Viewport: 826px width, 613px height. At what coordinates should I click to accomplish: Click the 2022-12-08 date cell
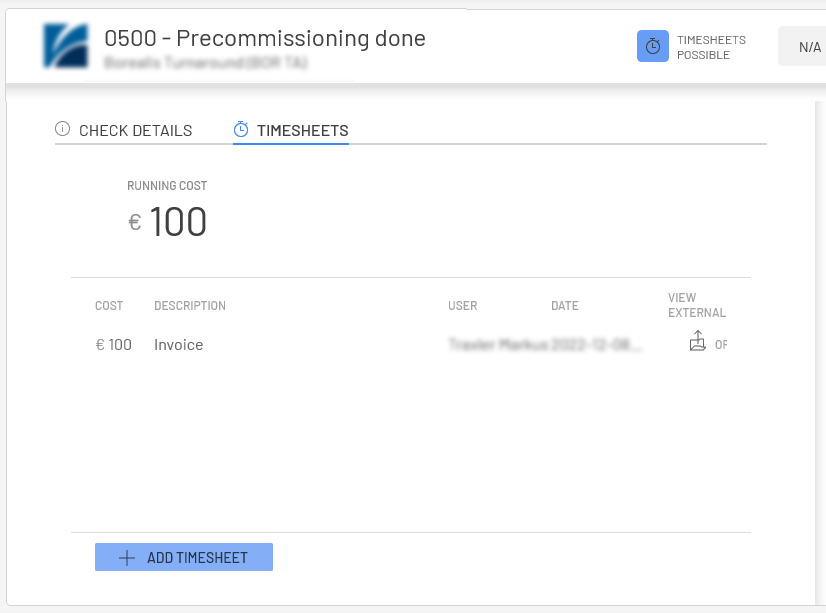click(x=596, y=345)
